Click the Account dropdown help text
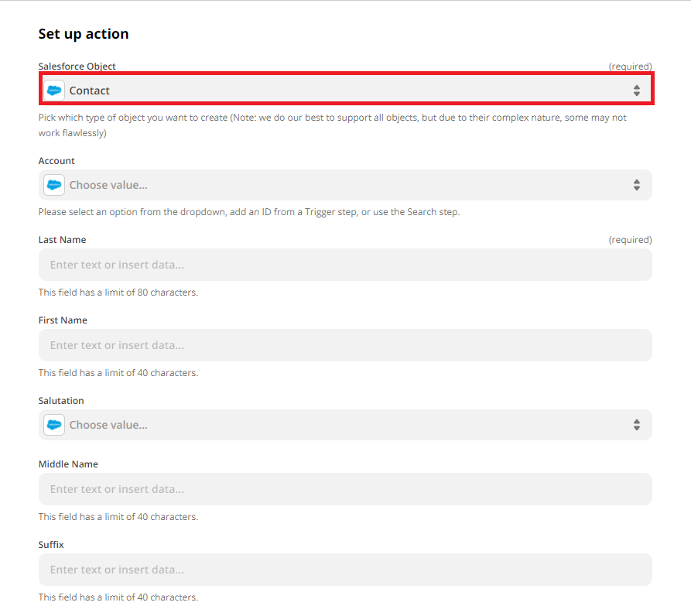The width and height of the screenshot is (691, 616). [249, 212]
